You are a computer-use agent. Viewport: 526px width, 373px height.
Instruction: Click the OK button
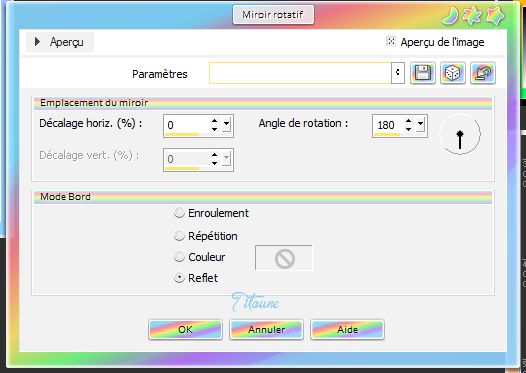(186, 329)
